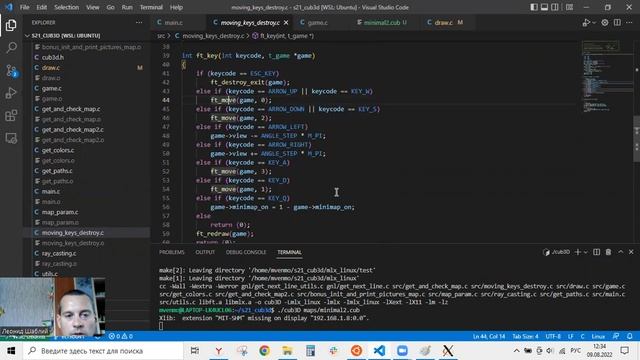This screenshot has width=640, height=360.
Task: Open Remote Explorer view
Action: [x=11, y=138]
